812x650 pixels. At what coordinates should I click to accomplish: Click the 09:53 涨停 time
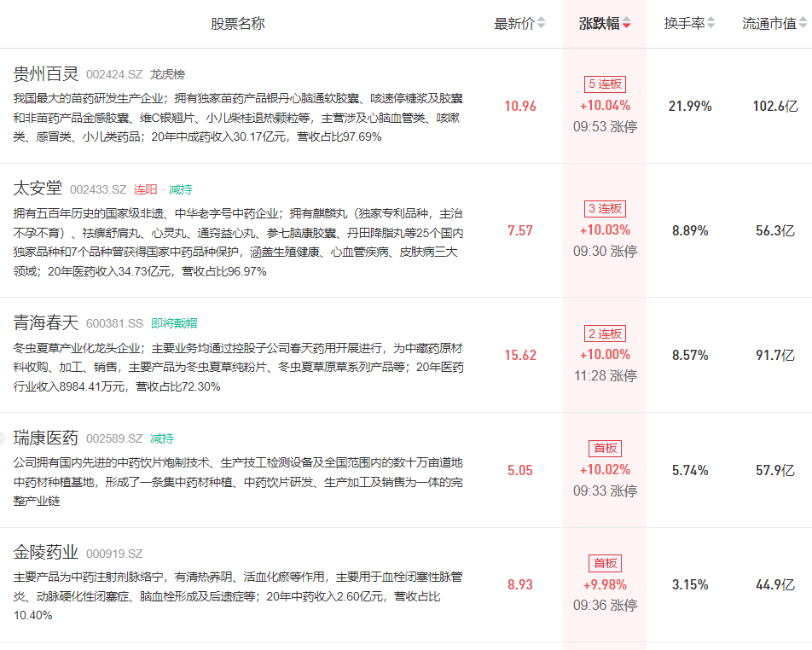[x=605, y=126]
